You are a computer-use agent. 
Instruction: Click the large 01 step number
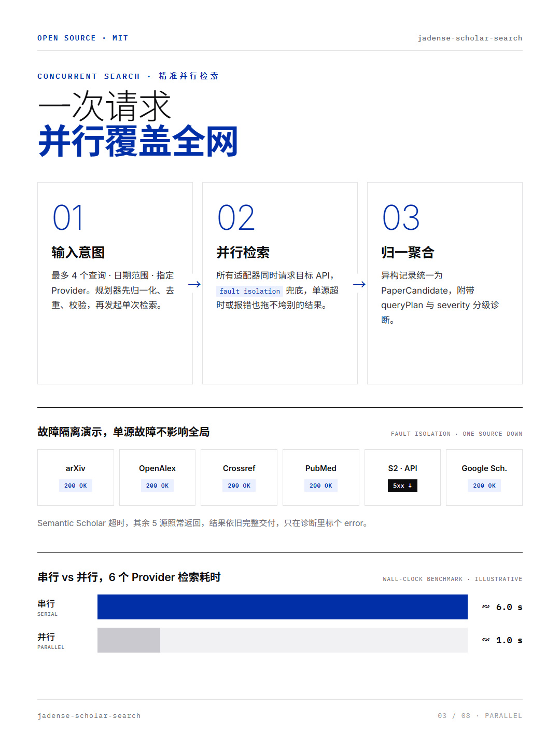point(68,218)
